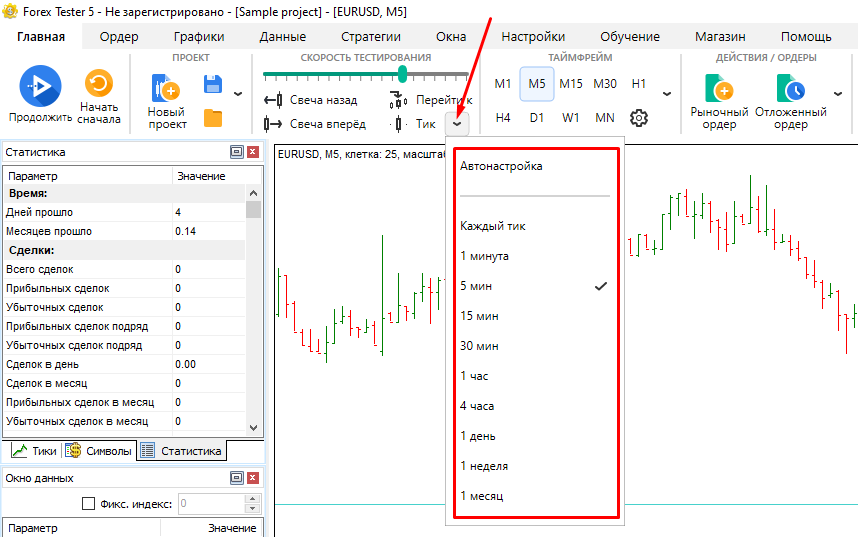Choose 15 мин from tick dropdown

click(479, 316)
